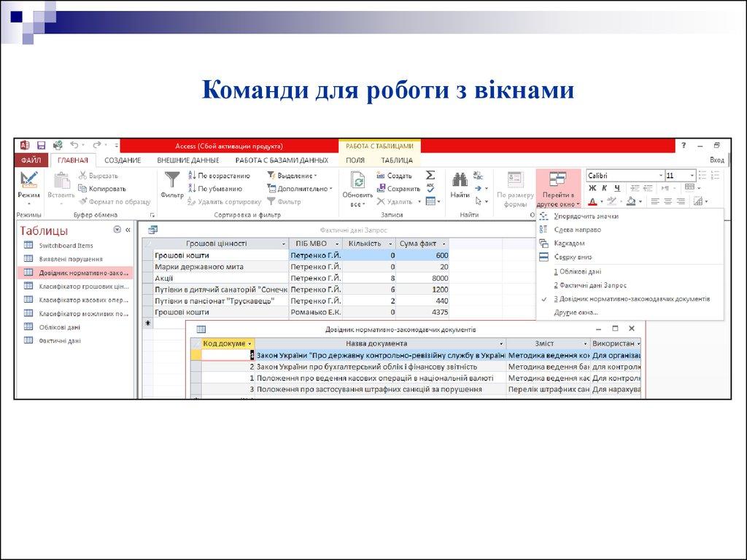Click the Фильтр funnel icon
Image resolution: width=747 pixels, height=560 pixels.
(172, 181)
